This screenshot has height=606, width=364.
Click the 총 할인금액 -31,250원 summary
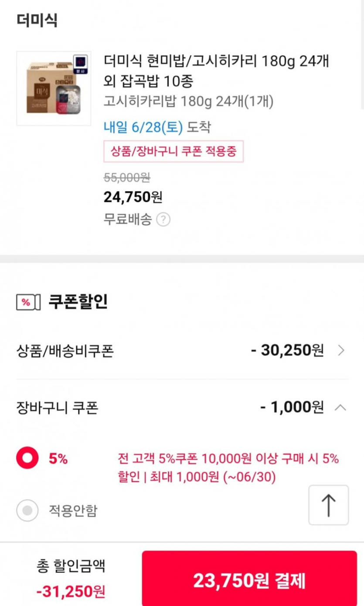click(x=71, y=579)
